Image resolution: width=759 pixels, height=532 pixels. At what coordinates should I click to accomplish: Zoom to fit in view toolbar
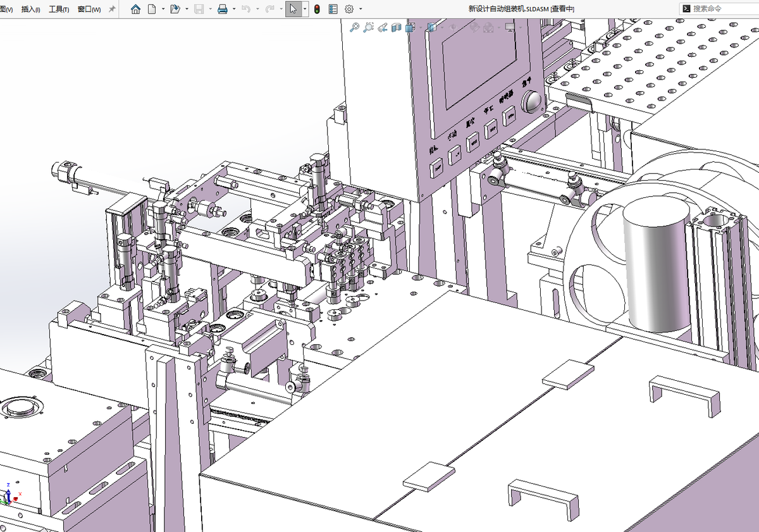tap(355, 27)
